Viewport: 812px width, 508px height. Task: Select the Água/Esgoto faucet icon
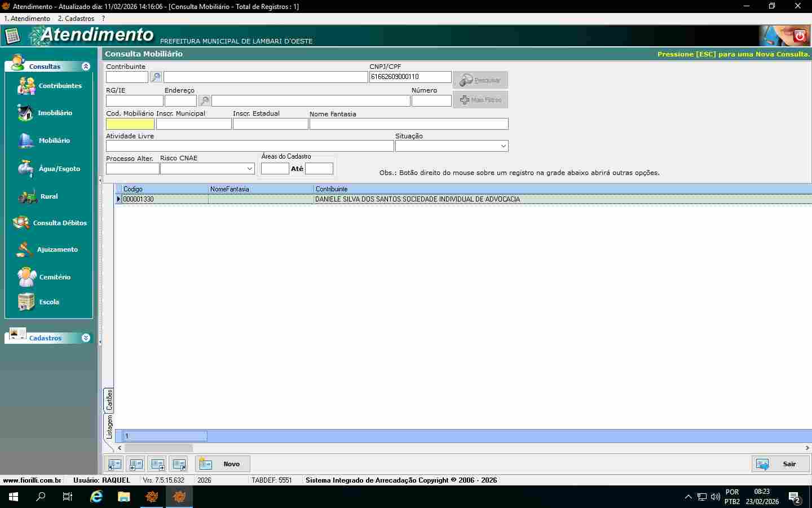pyautogui.click(x=25, y=169)
